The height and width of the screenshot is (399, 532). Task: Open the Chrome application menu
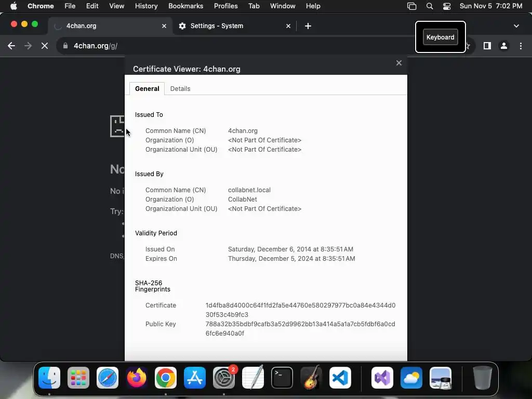point(41,6)
